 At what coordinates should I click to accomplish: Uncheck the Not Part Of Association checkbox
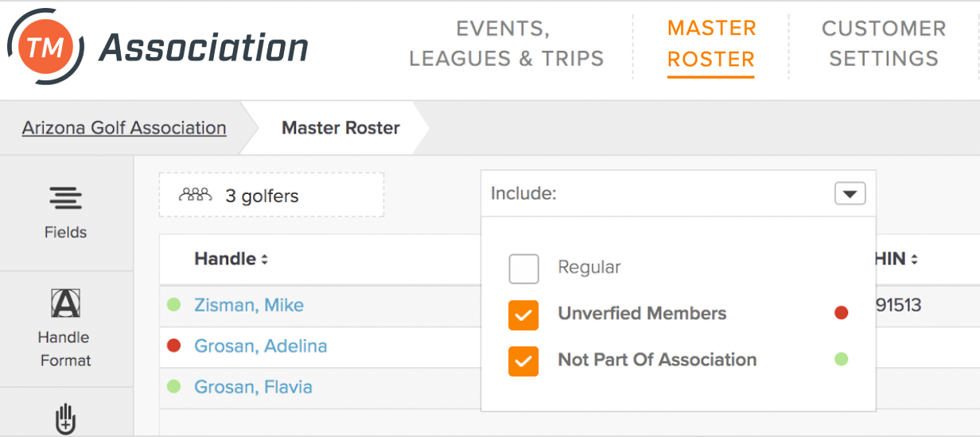tap(523, 361)
